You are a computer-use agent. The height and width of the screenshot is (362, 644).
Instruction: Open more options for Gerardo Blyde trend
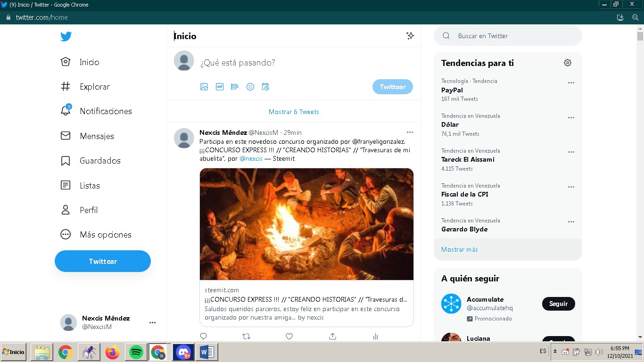[571, 222]
